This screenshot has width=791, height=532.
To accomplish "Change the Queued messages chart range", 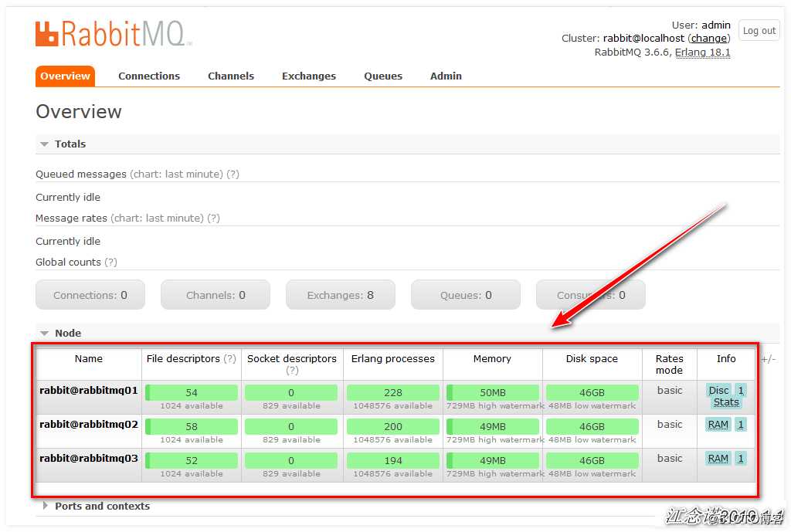I will click(177, 175).
